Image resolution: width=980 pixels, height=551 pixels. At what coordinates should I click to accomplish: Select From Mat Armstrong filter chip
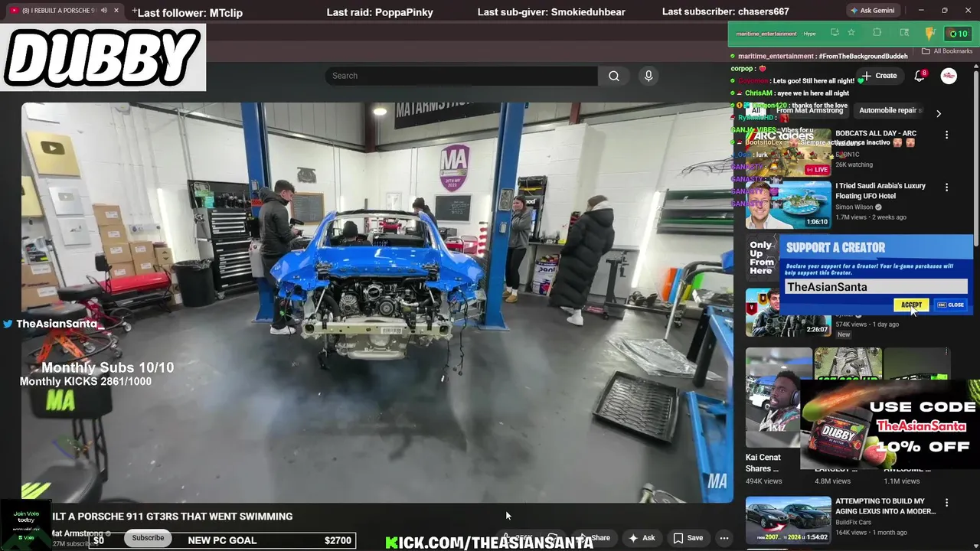[x=809, y=110]
